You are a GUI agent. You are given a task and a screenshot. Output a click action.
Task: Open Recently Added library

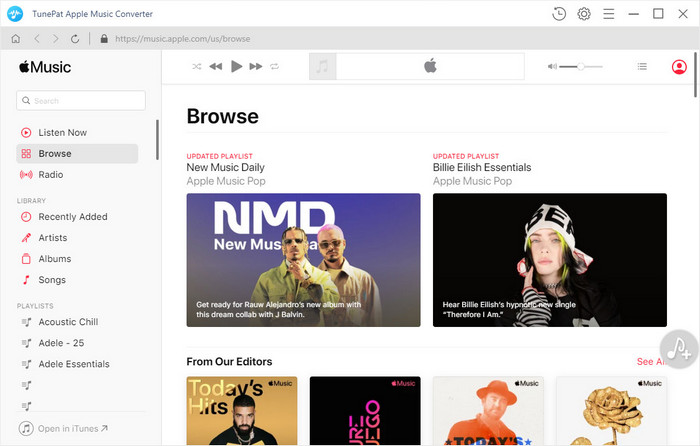[x=72, y=217]
